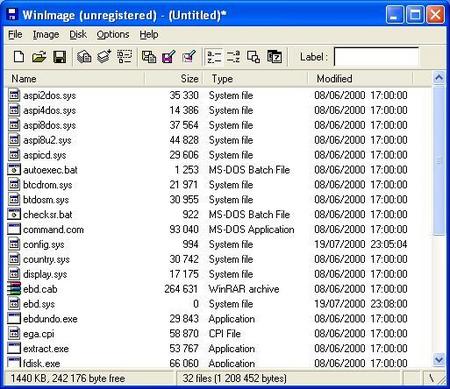Screen dimensions: 450x389
Task: Select the aspi8u2.sys file name
Action: click(47, 140)
